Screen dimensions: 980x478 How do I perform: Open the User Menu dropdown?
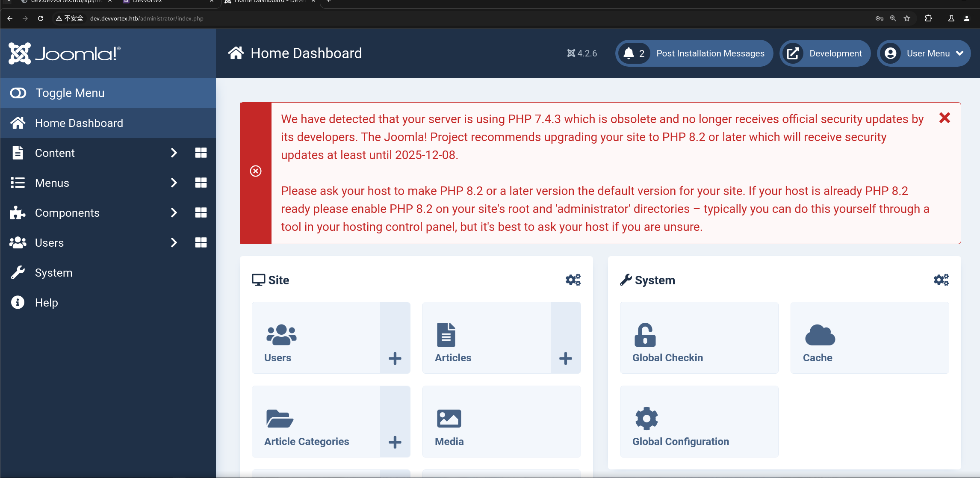coord(924,53)
